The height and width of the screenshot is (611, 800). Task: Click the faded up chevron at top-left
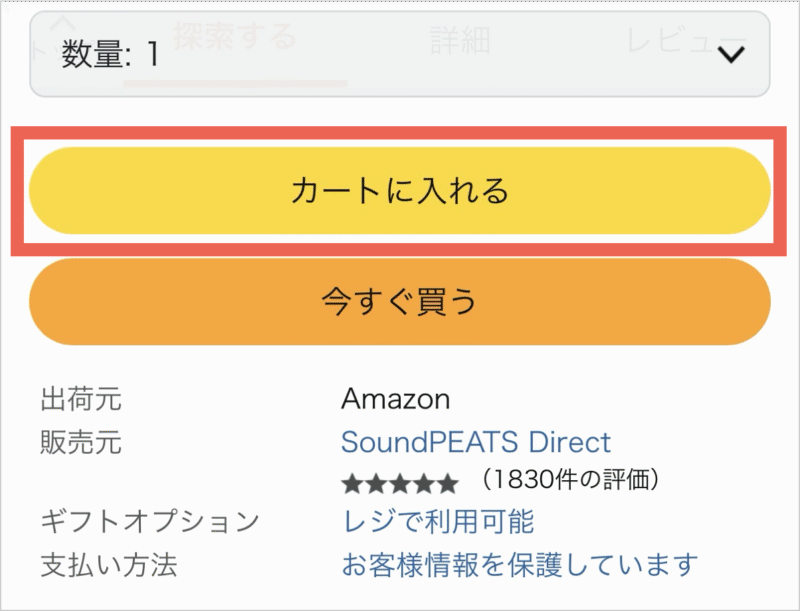coord(62,22)
